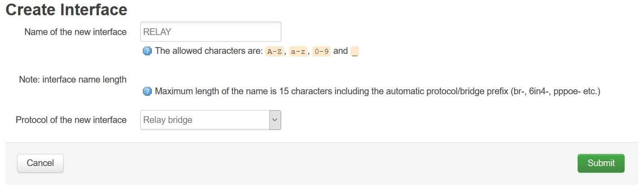Viewport: 644px width, 193px height.
Task: Click the gray footer bar between the buttons
Action: [320, 163]
